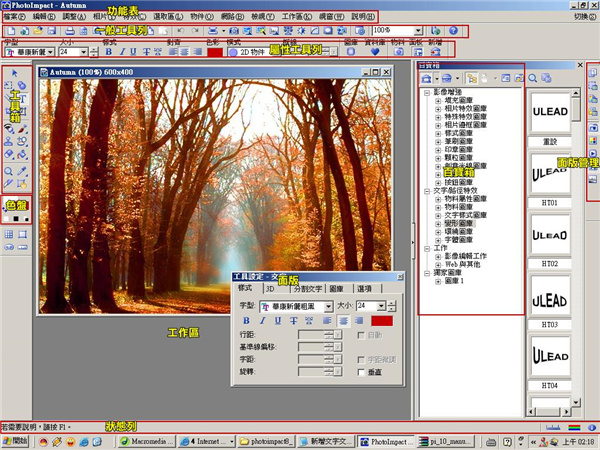Open the font dropdown in tool settings panel
The width and height of the screenshot is (600, 450).
point(328,307)
